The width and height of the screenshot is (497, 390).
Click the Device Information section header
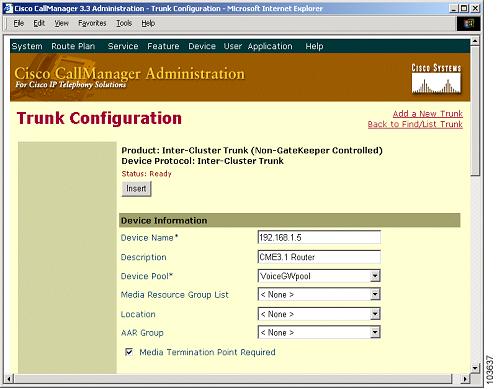click(289, 220)
